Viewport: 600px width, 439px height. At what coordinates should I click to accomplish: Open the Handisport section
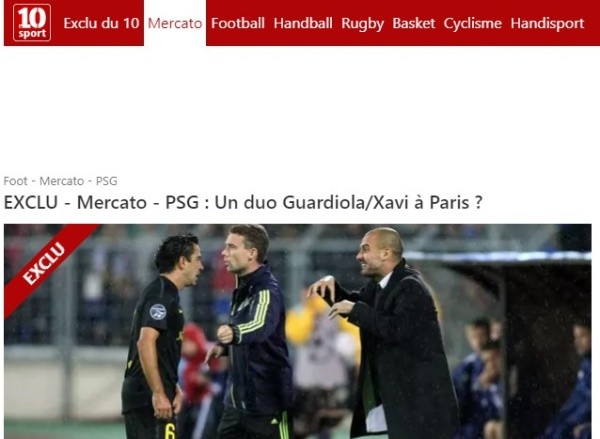click(x=547, y=24)
